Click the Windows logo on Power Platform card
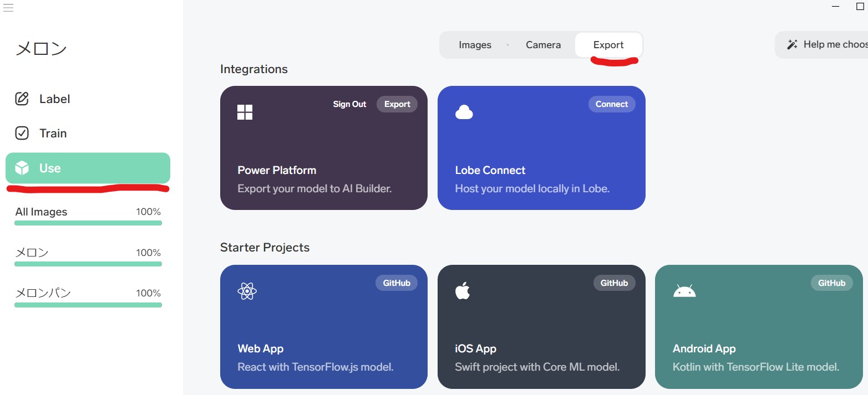The image size is (868, 395). pyautogui.click(x=245, y=112)
